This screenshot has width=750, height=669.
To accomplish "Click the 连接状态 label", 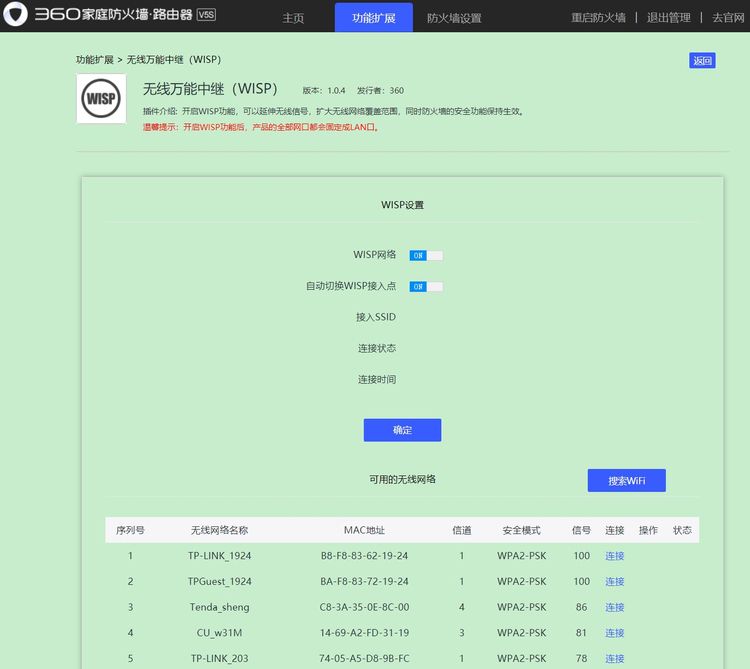I will coord(377,349).
